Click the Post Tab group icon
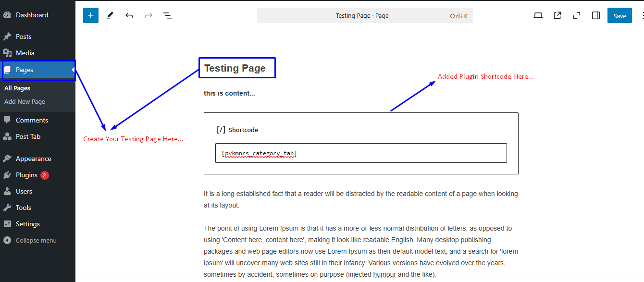 [x=7, y=136]
